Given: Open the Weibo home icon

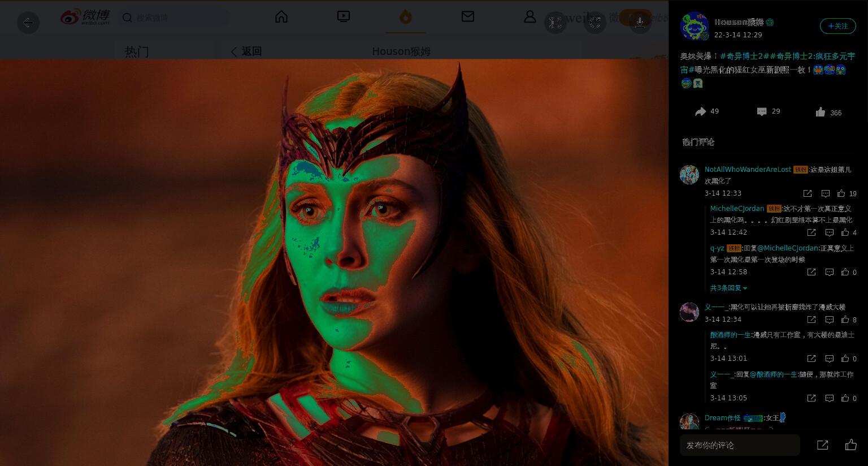Looking at the screenshot, I should [281, 17].
